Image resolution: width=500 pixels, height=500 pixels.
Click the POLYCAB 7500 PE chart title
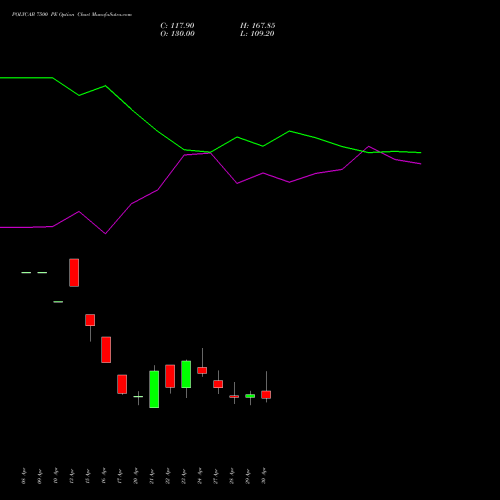click(72, 15)
